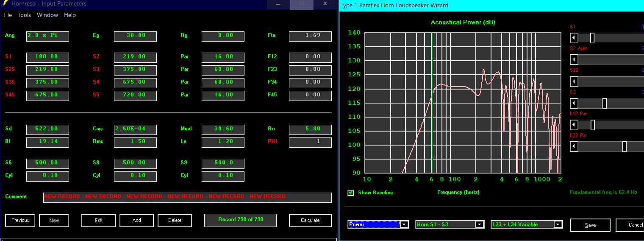This screenshot has width=644, height=241.
Task: Click the S5 field showing 720.00
Action: pos(135,95)
